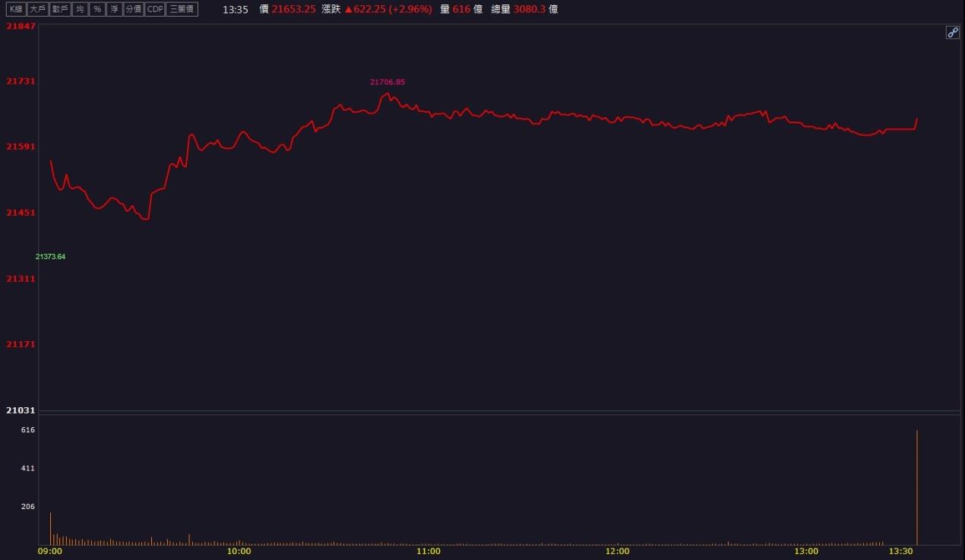The image size is (965, 560).
Task: Click the 21847 price axis label
Action: pos(21,26)
